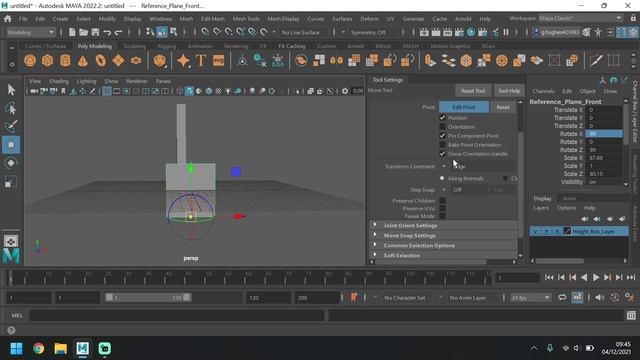Activate the Select tool in the toolbox

[11, 90]
